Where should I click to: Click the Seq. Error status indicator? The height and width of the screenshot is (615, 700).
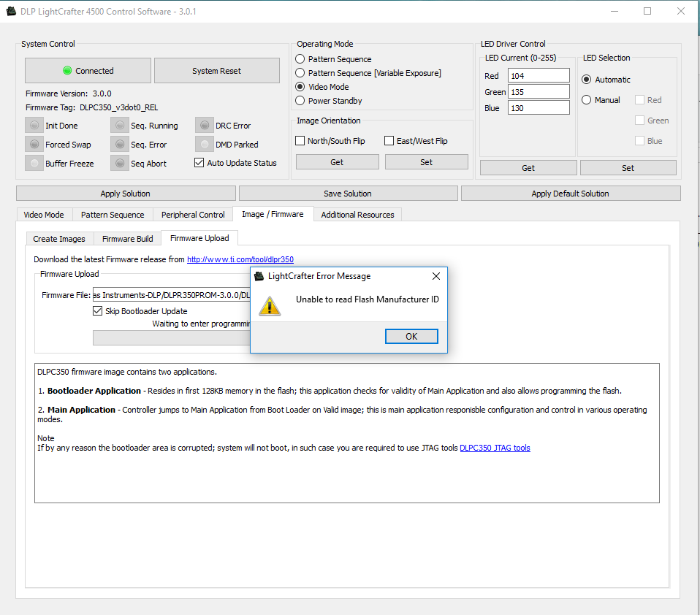(120, 144)
